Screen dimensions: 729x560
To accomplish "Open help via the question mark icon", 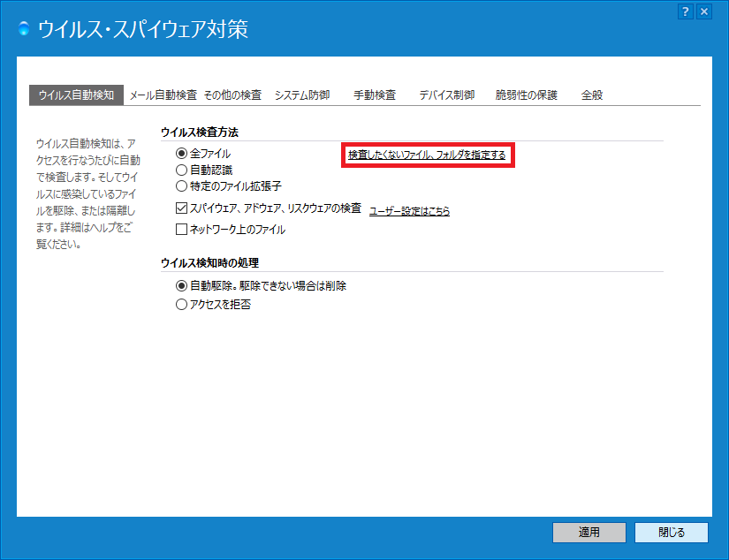I will pyautogui.click(x=686, y=11).
